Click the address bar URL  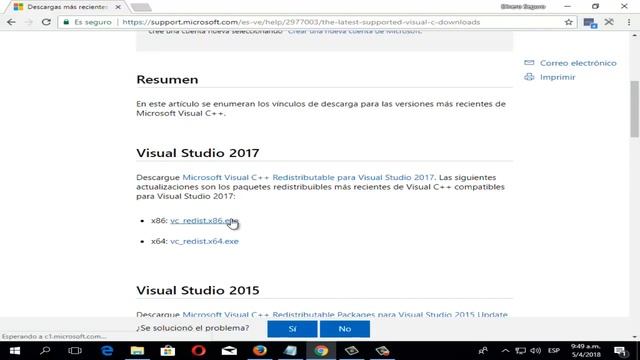point(301,22)
